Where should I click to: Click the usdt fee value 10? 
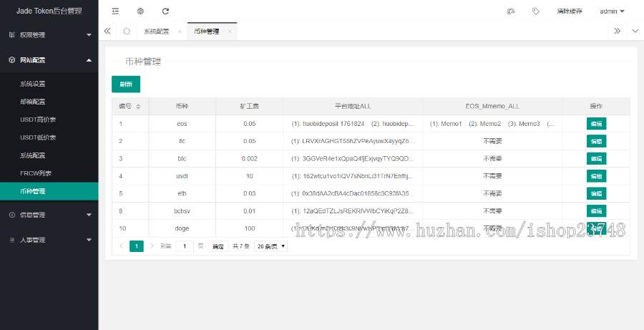coord(249,176)
